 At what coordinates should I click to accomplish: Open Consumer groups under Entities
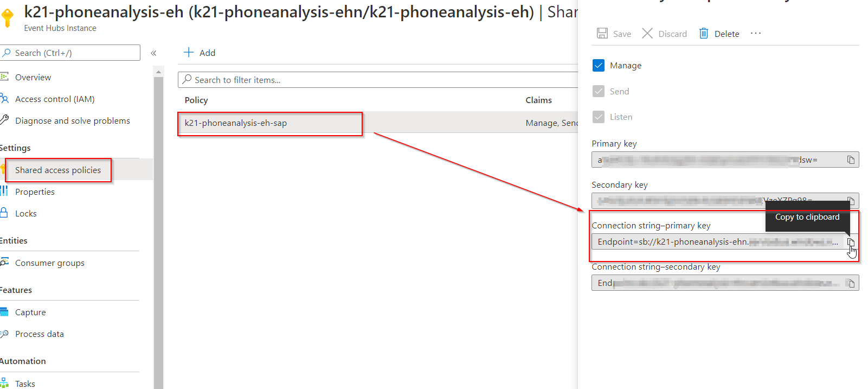tap(50, 263)
